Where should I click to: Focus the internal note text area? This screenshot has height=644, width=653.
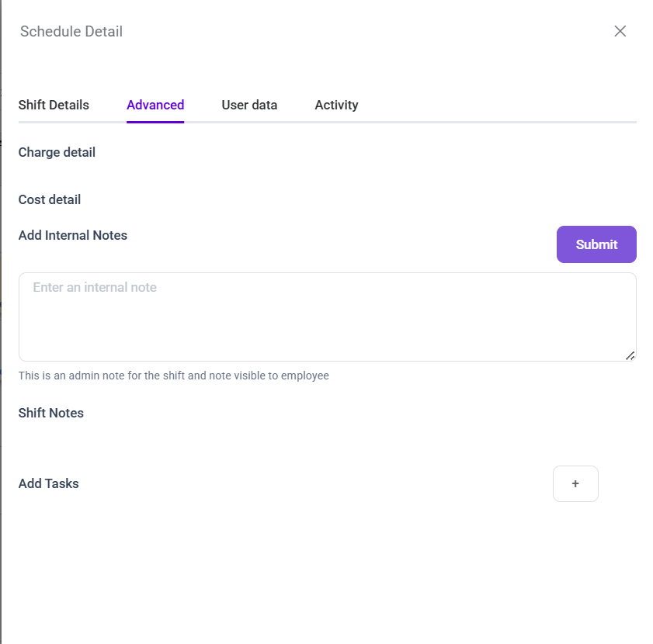[x=327, y=317]
